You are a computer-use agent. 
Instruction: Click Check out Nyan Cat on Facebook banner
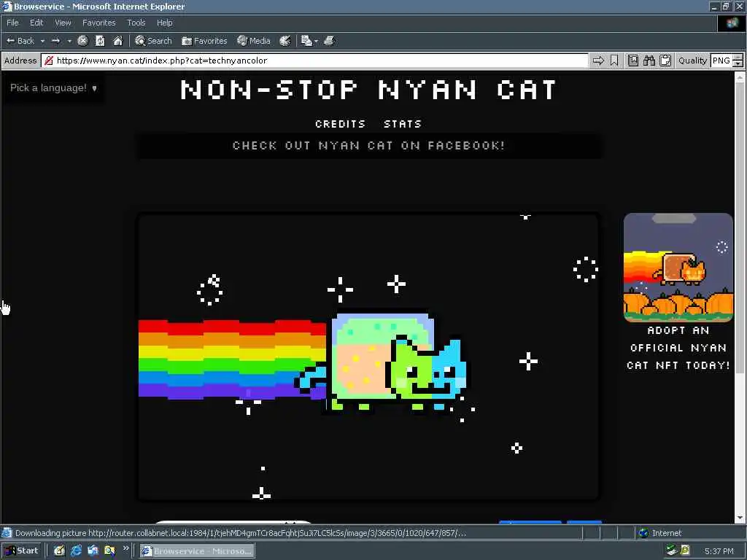click(x=368, y=145)
